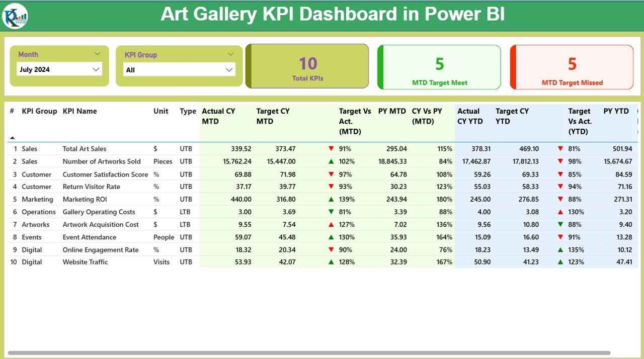Select the MTD Target Missed card
This screenshot has height=359, width=644.
572,67
